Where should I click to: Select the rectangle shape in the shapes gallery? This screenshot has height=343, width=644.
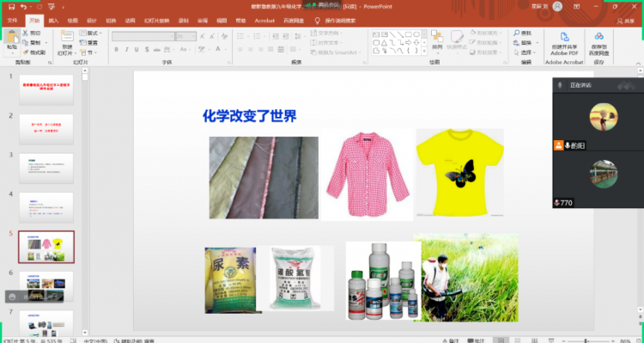coord(408,34)
